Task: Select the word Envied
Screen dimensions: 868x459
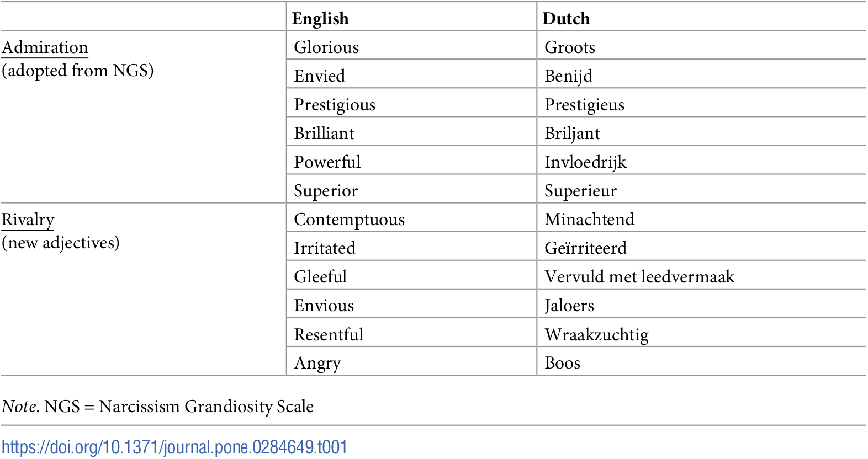Action: (320, 76)
